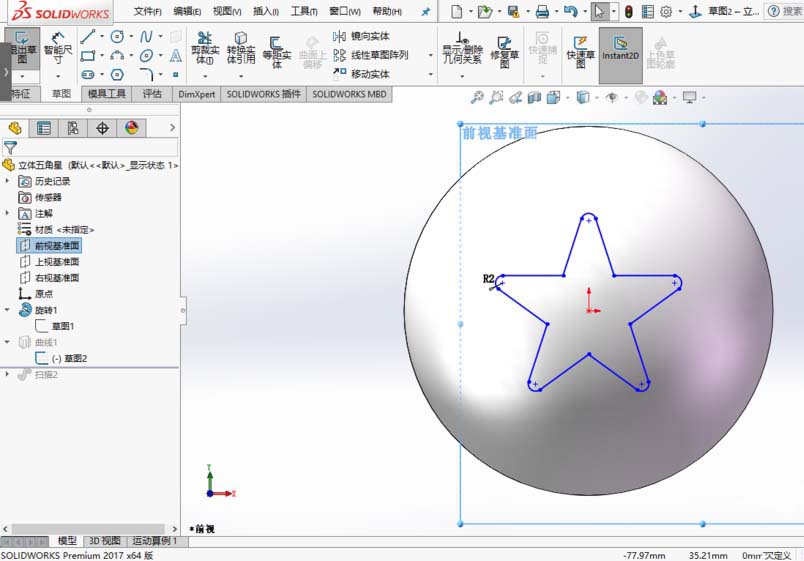Image resolution: width=804 pixels, height=561 pixels.
Task: Switch to the 3D 视图 bottom tab
Action: click(x=105, y=541)
